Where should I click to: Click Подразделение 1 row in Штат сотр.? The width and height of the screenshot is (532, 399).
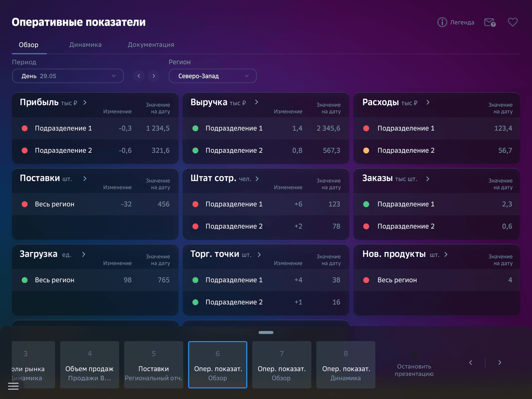(x=266, y=204)
